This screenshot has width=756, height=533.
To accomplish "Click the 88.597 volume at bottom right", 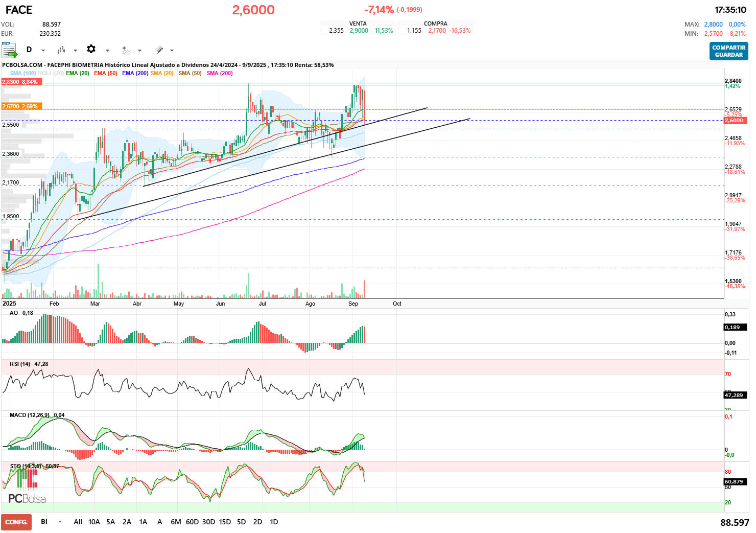I will (x=735, y=522).
